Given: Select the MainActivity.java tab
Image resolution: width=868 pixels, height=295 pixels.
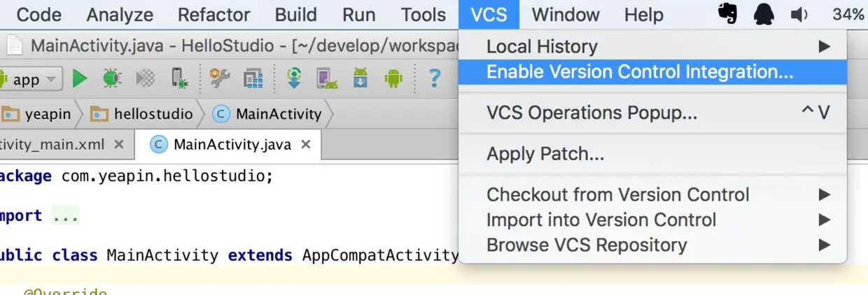Looking at the screenshot, I should pos(227,145).
